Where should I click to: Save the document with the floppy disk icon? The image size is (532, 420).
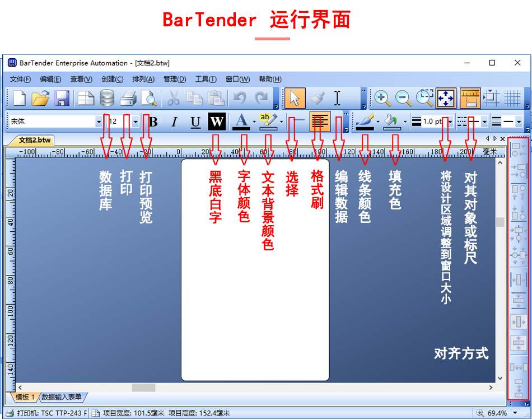62,99
